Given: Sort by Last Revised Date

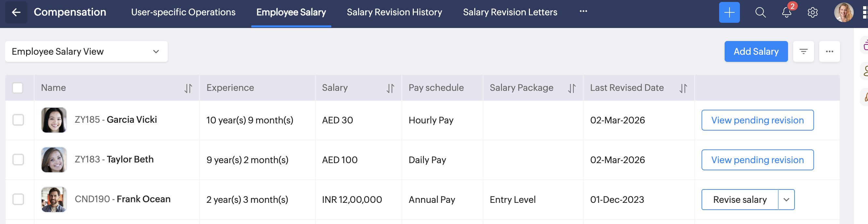Looking at the screenshot, I should pos(683,88).
